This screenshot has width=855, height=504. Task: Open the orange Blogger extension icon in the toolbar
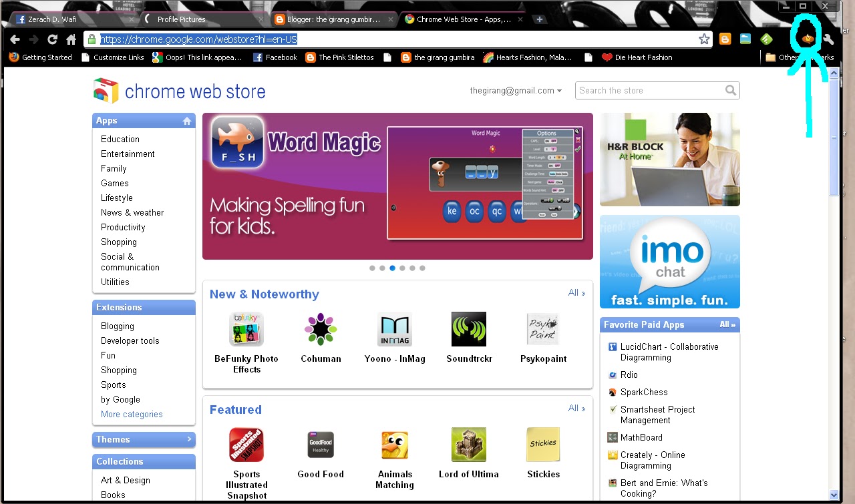(x=725, y=39)
